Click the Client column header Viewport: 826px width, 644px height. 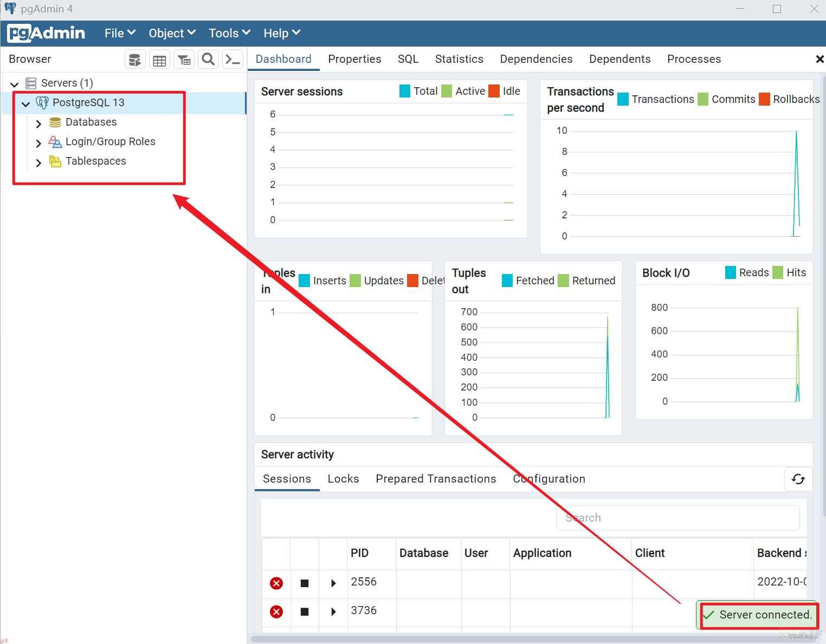(x=693, y=553)
